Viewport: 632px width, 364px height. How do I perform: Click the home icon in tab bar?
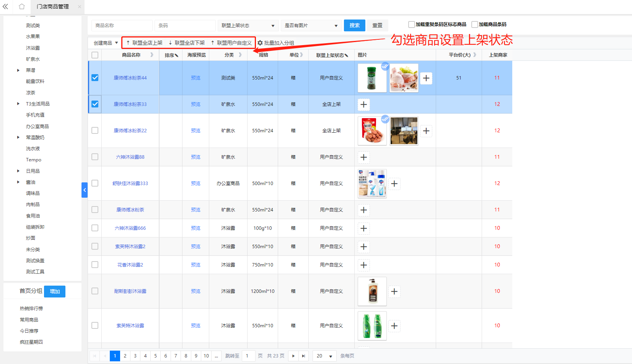click(x=22, y=6)
